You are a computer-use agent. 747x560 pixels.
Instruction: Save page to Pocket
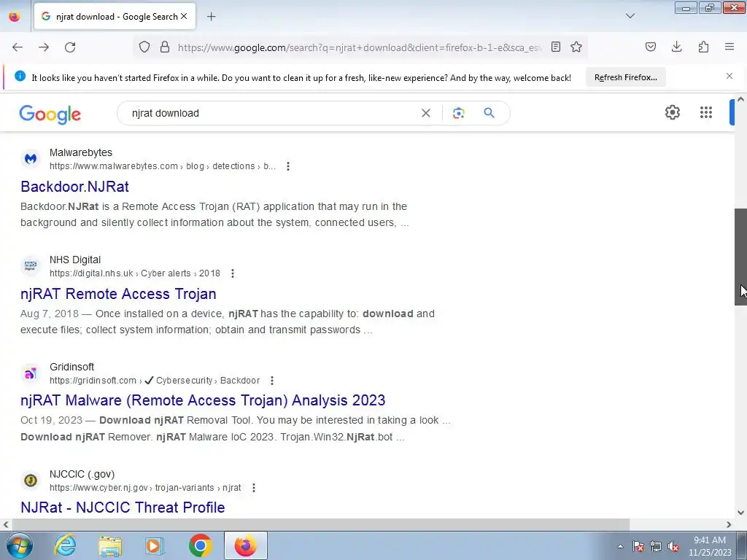coord(650,47)
